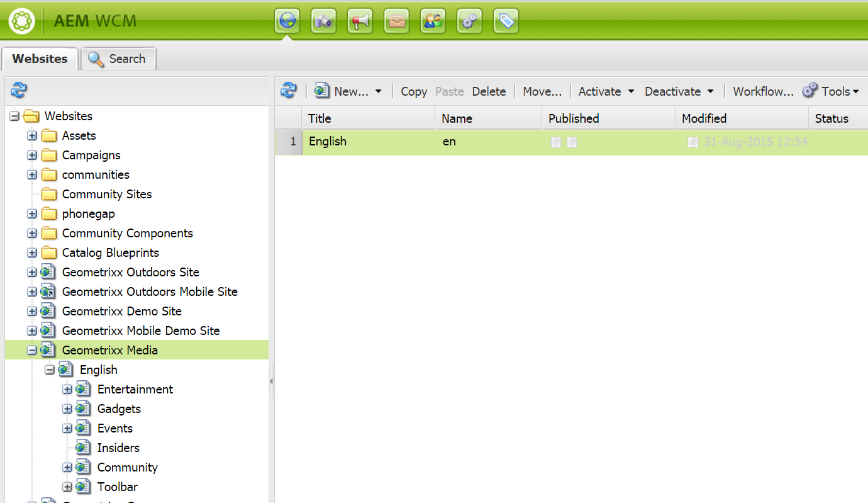Collapse the Websites root node
868x503 pixels.
point(14,116)
